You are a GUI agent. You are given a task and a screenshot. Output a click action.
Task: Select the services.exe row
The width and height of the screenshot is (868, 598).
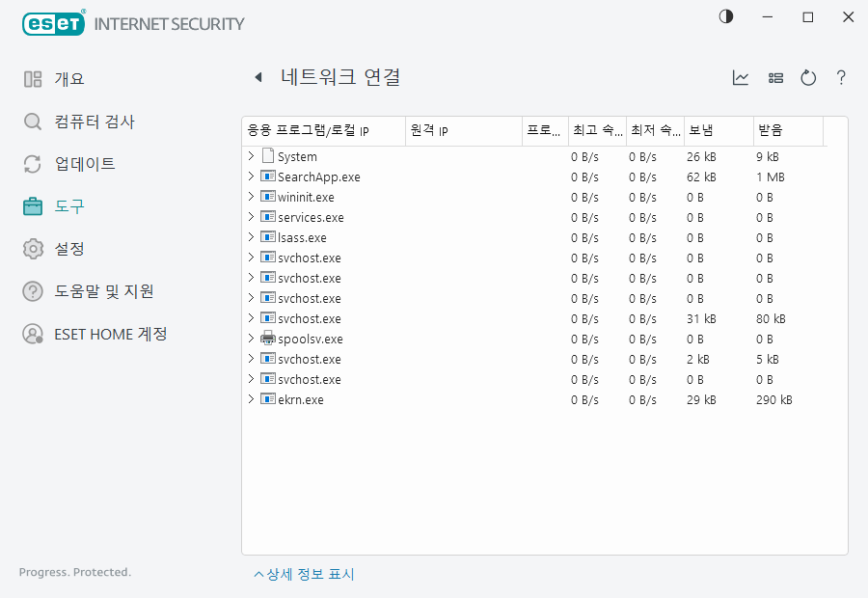pos(311,217)
